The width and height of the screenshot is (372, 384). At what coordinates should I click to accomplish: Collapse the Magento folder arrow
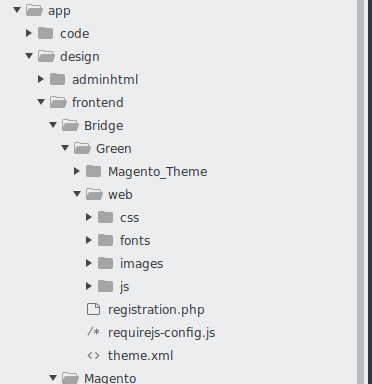(x=53, y=378)
